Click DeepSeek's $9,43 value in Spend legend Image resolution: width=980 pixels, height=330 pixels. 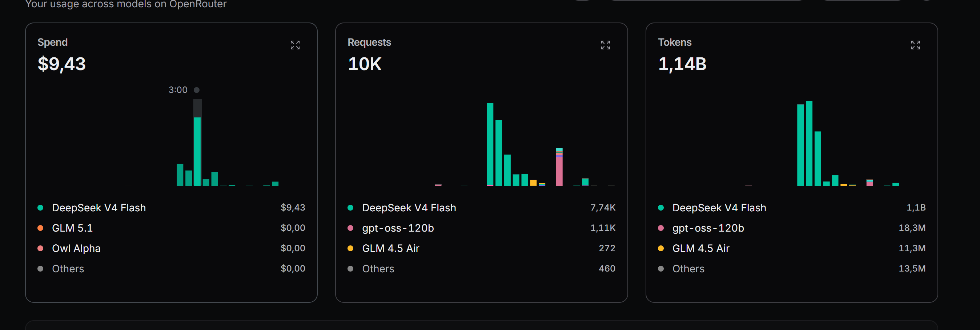coord(293,207)
